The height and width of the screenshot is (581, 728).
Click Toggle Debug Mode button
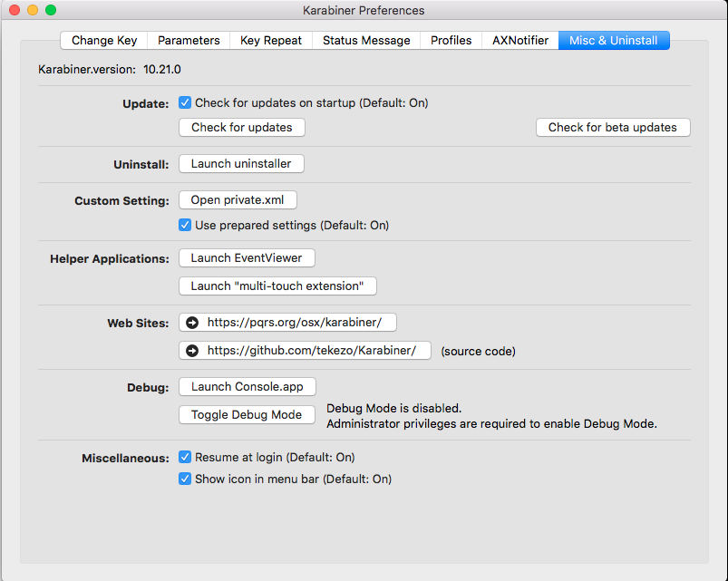click(247, 415)
